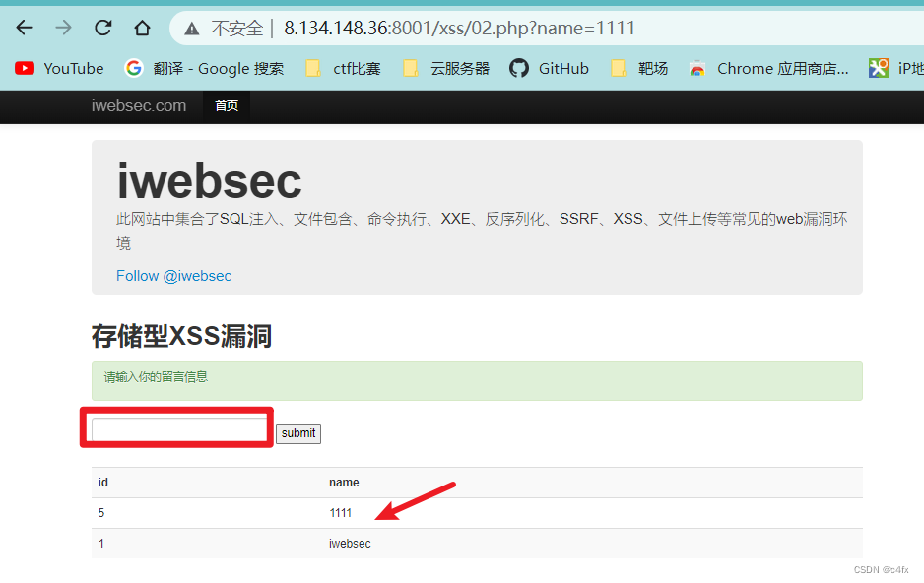Click the 1111 entry link in the table
Viewport: 924px width, 583px height.
[341, 512]
